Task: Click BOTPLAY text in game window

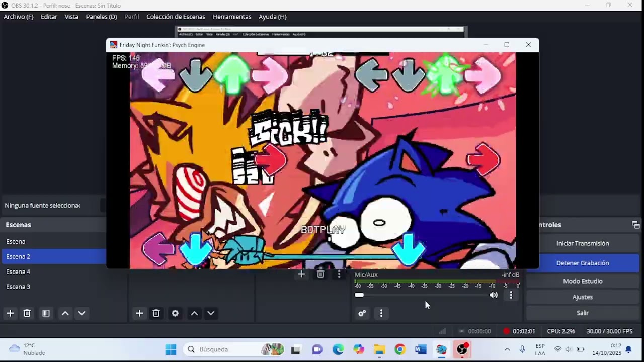Action: pyautogui.click(x=323, y=230)
